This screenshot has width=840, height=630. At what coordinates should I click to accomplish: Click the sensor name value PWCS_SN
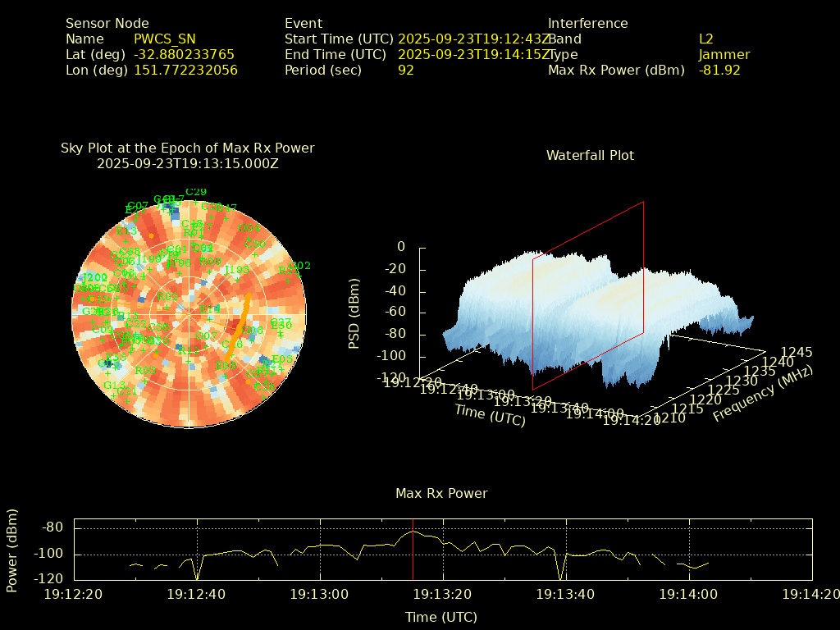165,39
